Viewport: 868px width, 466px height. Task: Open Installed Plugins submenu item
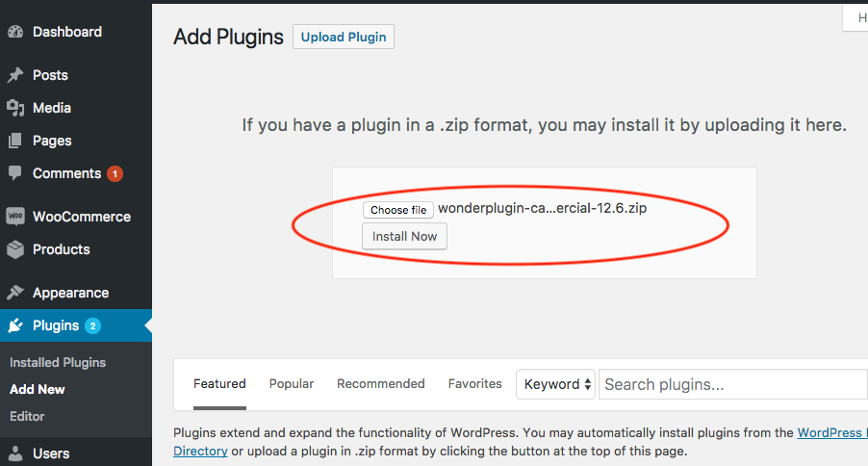(x=58, y=362)
